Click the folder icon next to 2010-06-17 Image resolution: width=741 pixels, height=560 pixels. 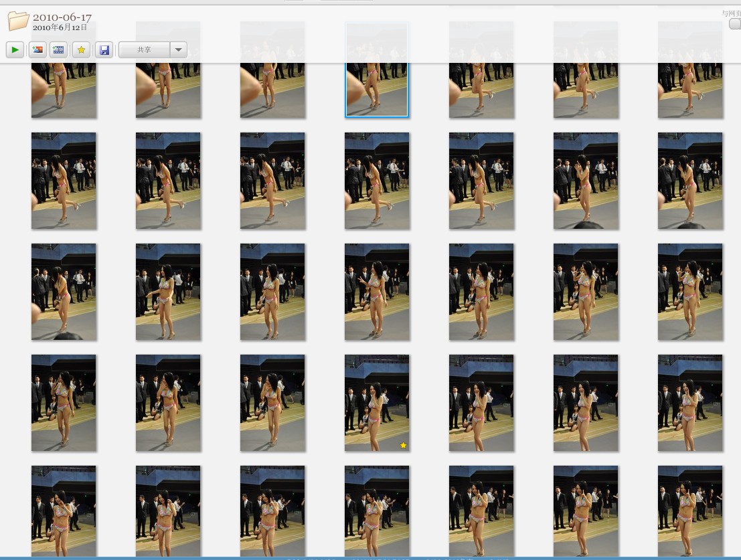[18, 21]
